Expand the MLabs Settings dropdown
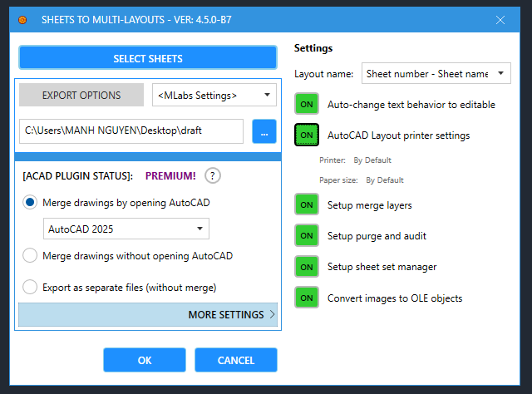The width and height of the screenshot is (532, 394). (214, 95)
